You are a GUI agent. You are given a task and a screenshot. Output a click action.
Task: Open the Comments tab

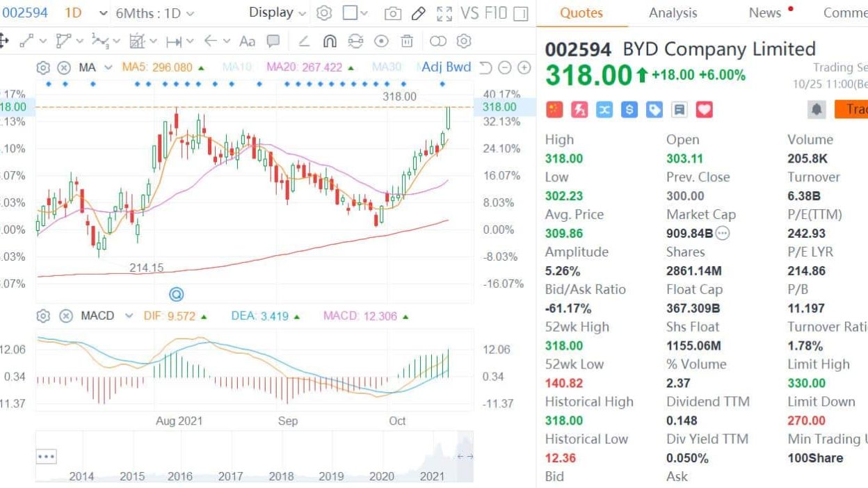845,13
